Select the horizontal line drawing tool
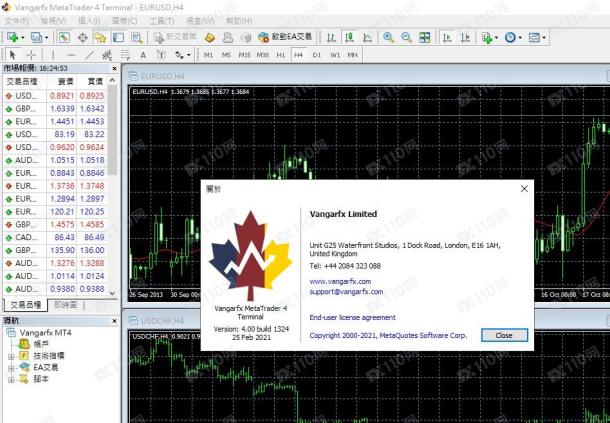The height and width of the screenshot is (423, 610). pyautogui.click(x=71, y=55)
